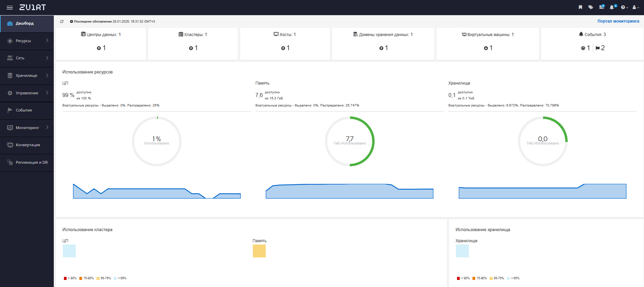Click up-status count under Центры данных

pyautogui.click(x=101, y=48)
